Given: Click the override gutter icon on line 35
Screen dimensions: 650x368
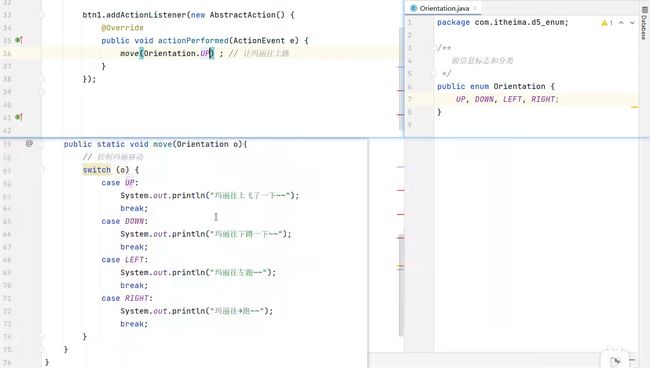Looking at the screenshot, I should click(x=19, y=40).
